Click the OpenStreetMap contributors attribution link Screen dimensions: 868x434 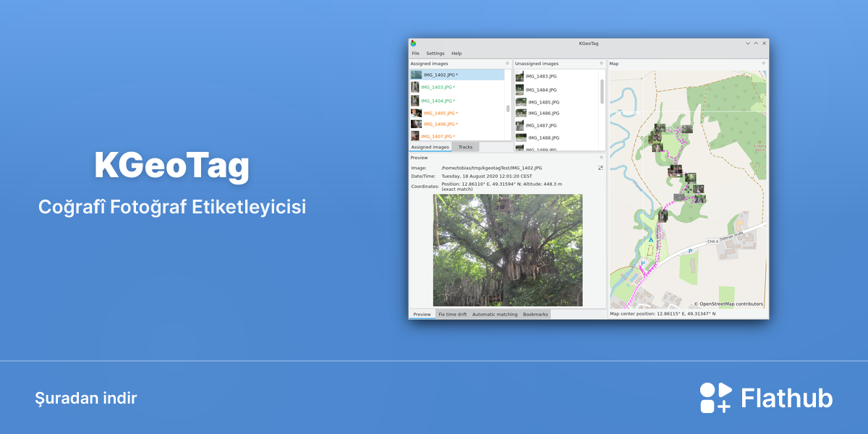point(728,304)
